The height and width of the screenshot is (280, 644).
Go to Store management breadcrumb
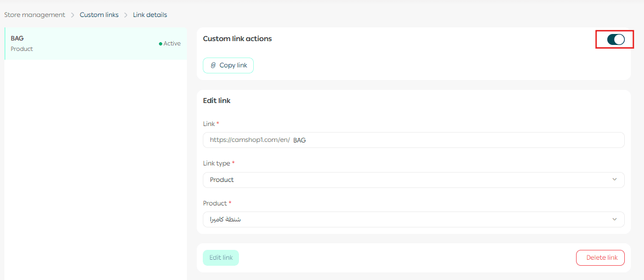35,15
